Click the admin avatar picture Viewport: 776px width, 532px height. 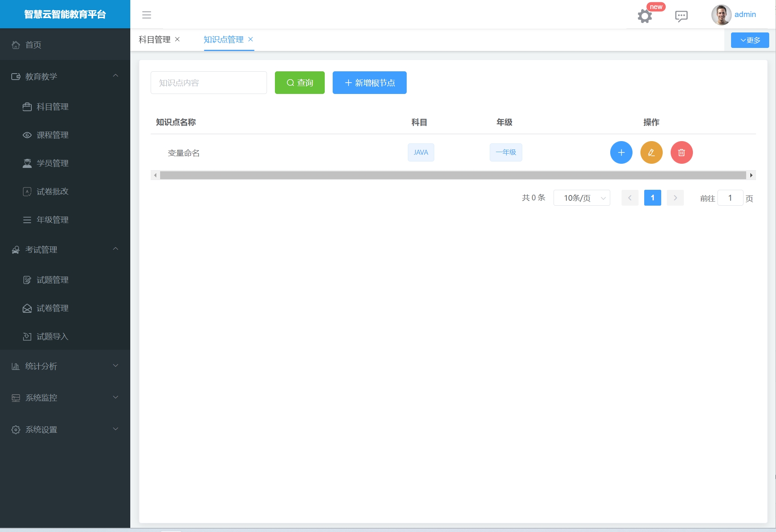(720, 15)
